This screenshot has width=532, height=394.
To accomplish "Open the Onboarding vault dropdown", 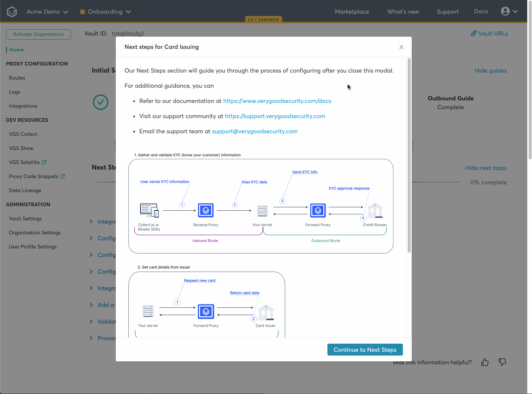I will (x=105, y=12).
